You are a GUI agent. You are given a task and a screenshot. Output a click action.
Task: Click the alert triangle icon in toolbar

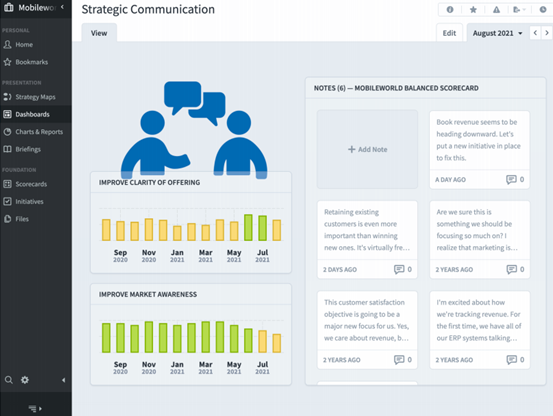click(496, 10)
